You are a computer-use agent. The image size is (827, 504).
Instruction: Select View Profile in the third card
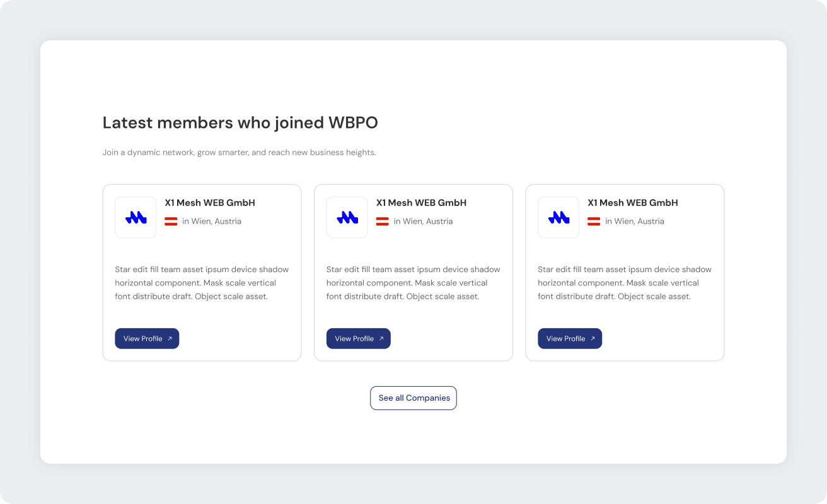pos(570,338)
